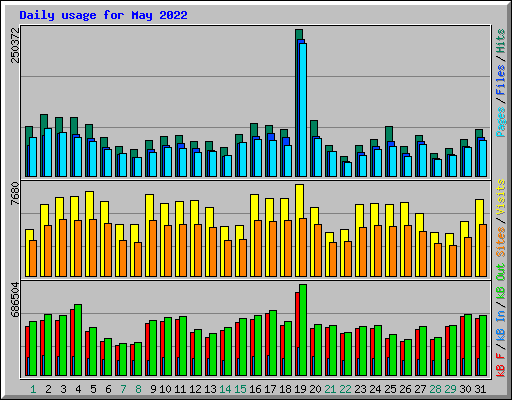Screen dimensions: 512x400
Task: Click the 686504 axis value
Action: [x=15, y=299]
